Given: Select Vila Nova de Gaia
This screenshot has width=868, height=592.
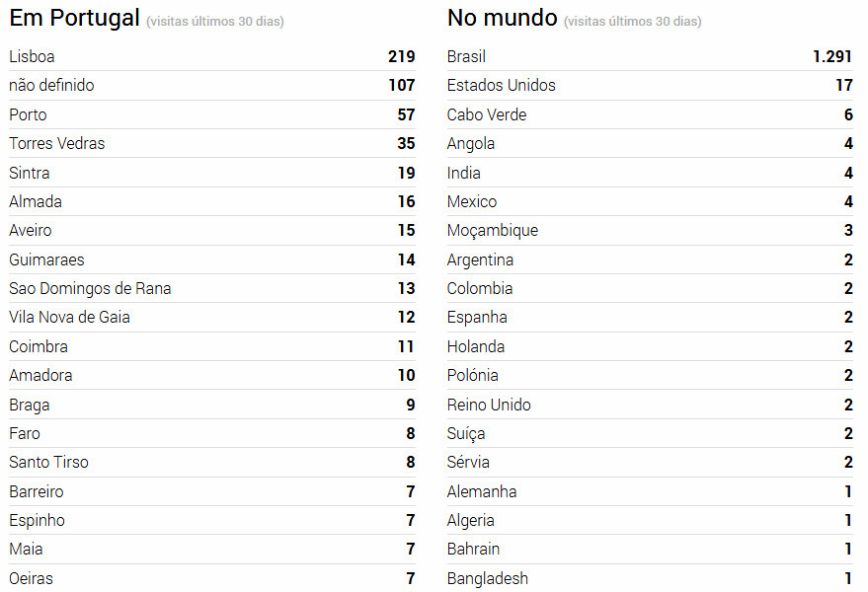Looking at the screenshot, I should [70, 318].
